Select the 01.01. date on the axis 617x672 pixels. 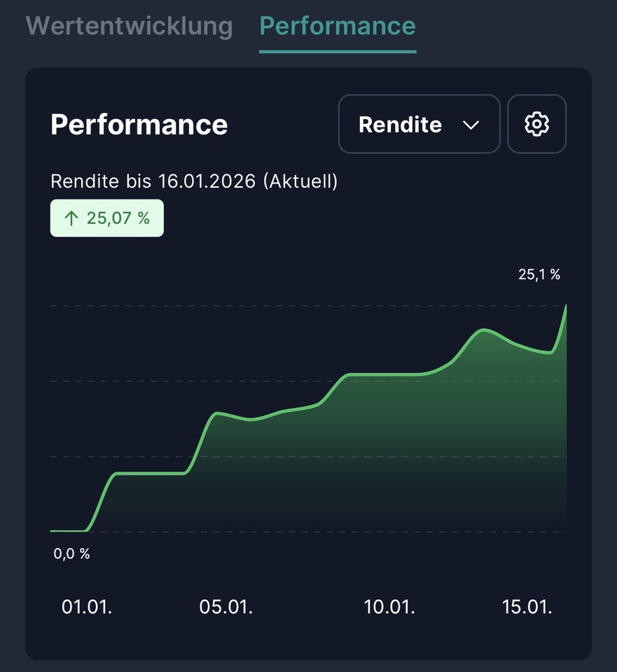click(x=87, y=606)
